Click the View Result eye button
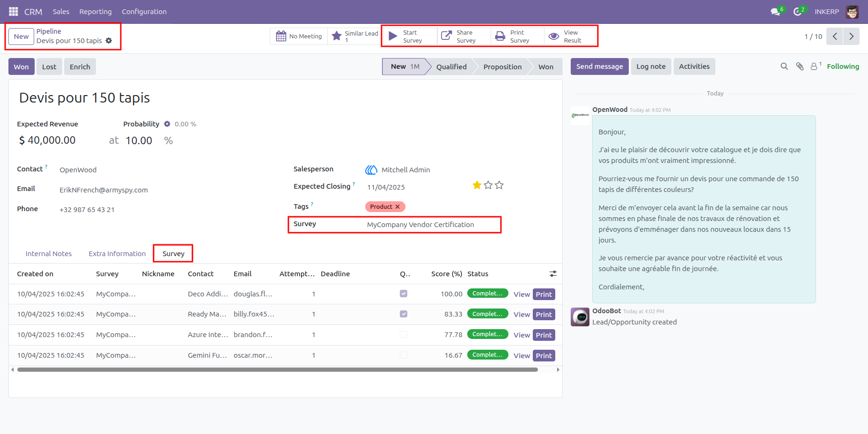This screenshot has width=868, height=434. pyautogui.click(x=571, y=36)
